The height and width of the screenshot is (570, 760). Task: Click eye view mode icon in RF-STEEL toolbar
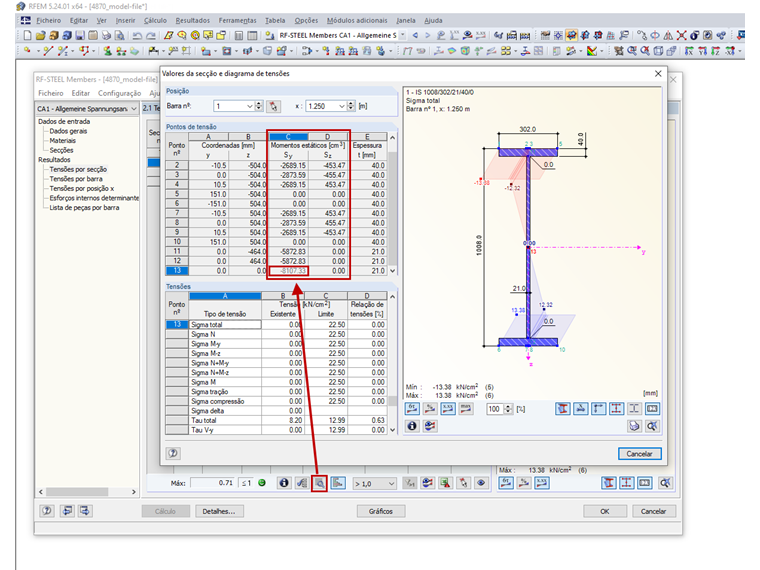tap(481, 483)
